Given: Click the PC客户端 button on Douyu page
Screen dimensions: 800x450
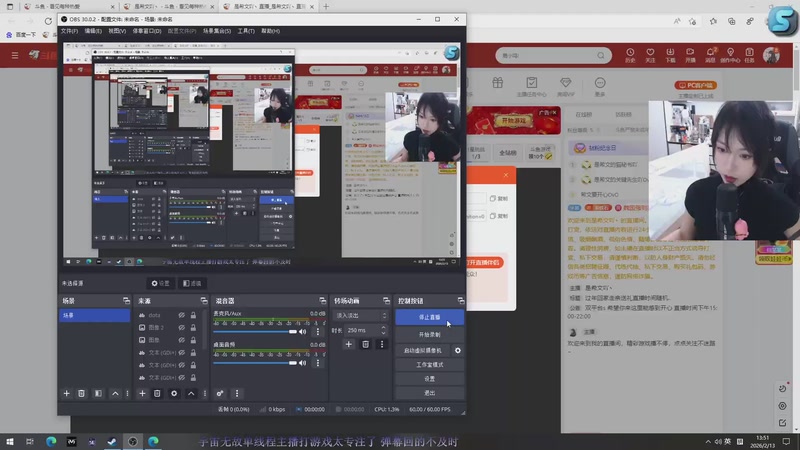Looking at the screenshot, I should point(695,85).
